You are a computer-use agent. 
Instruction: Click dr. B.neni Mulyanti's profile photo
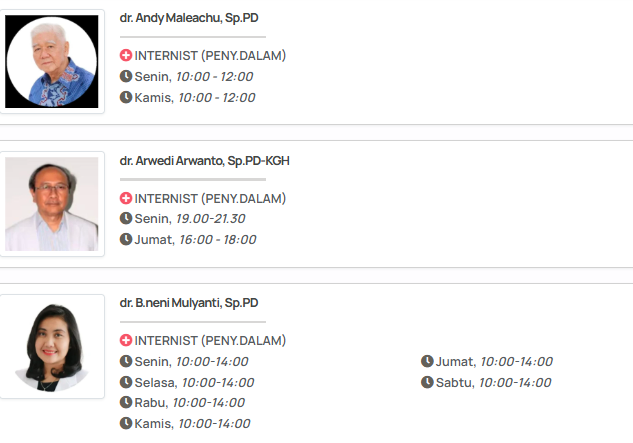point(52,346)
